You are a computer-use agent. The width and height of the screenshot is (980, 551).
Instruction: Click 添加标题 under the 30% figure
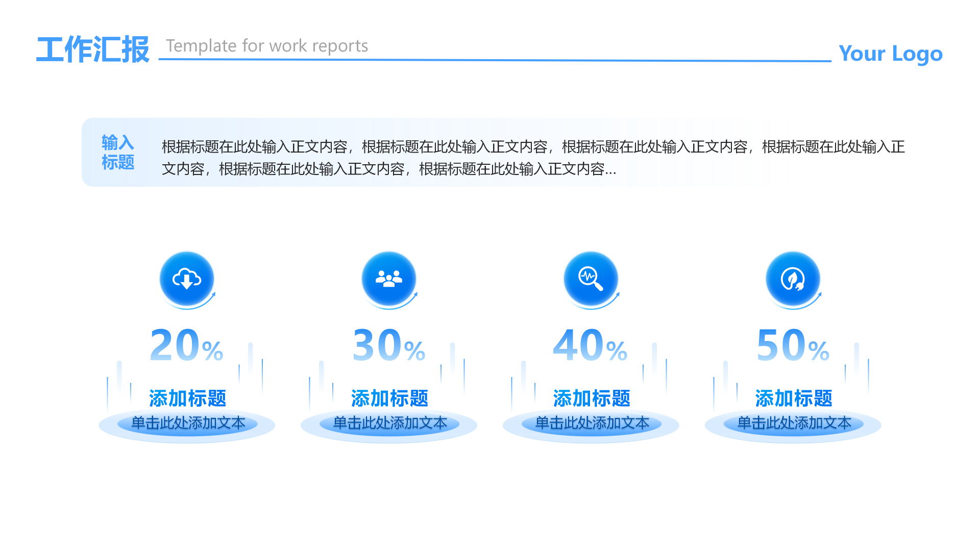389,398
